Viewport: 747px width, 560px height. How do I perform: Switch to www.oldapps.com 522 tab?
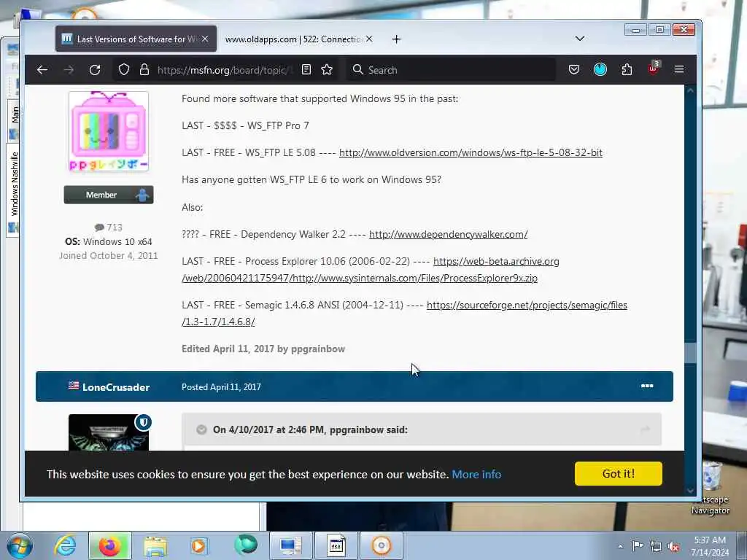(x=293, y=39)
